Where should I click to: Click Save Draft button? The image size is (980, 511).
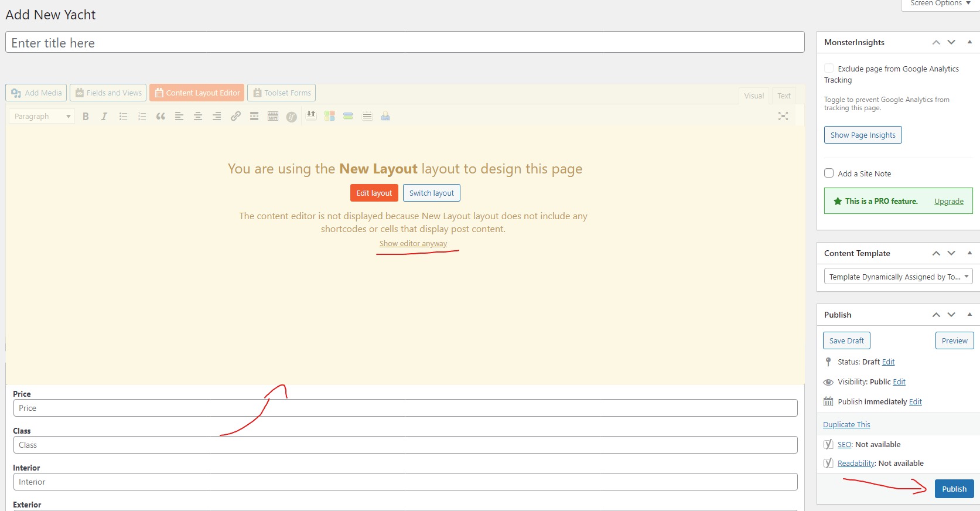[846, 340]
